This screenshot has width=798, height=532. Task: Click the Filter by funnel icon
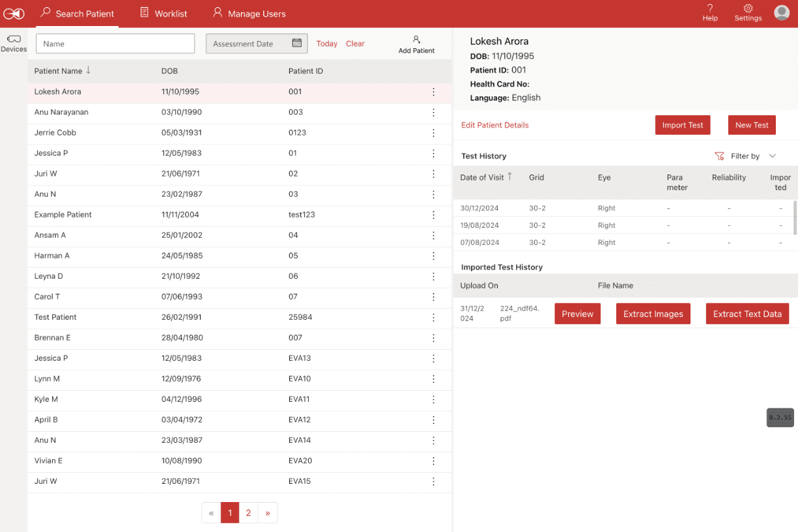(719, 156)
